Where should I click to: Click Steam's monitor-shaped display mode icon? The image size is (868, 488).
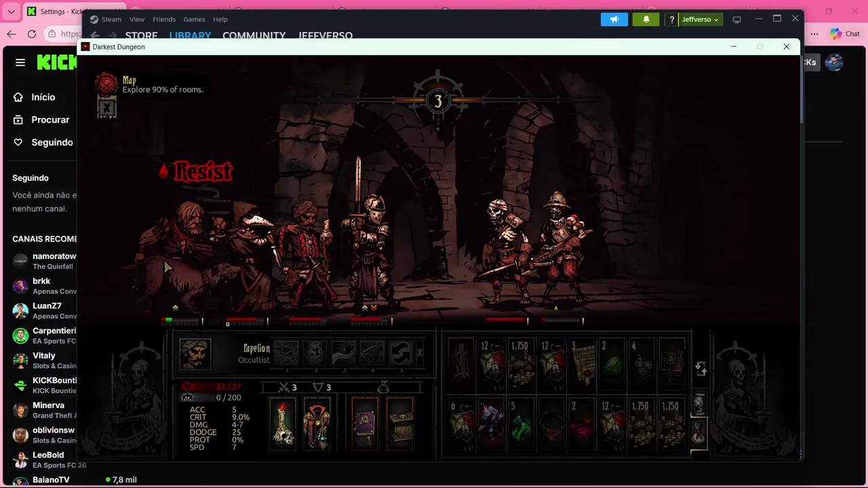pos(737,20)
